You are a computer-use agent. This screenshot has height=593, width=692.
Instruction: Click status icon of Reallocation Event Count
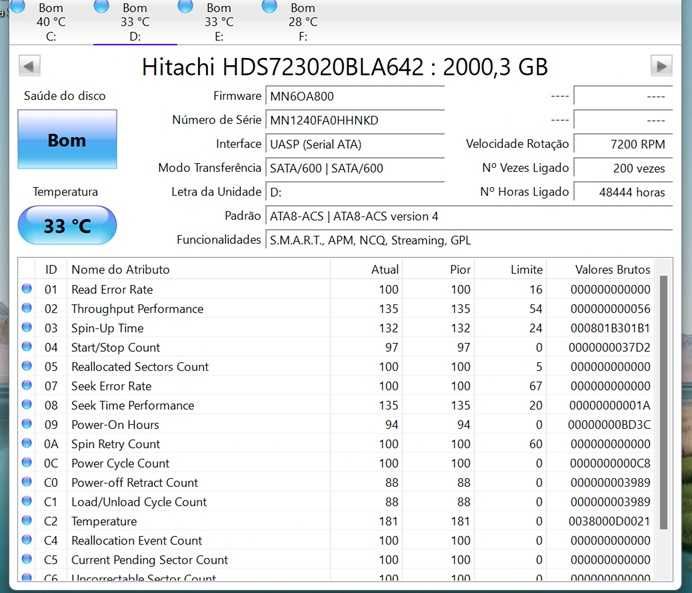[x=26, y=540]
